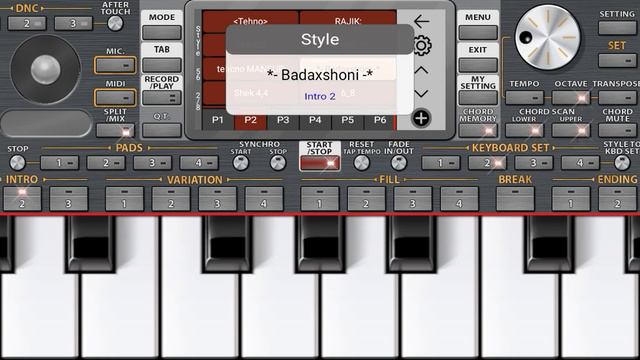Select INTRO 3 button
The width and height of the screenshot is (640, 360).
(x=69, y=198)
